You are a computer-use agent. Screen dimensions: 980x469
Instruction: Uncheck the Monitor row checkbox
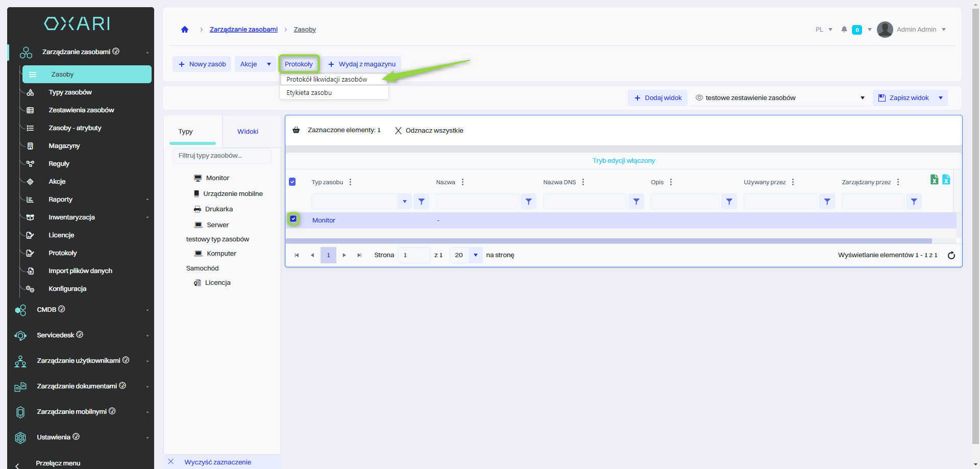(x=293, y=219)
